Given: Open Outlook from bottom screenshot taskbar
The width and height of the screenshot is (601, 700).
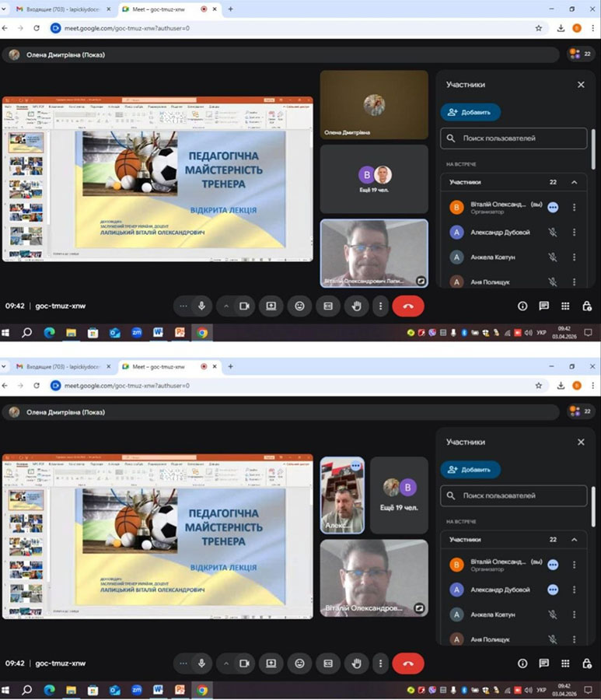Looking at the screenshot, I should (114, 690).
